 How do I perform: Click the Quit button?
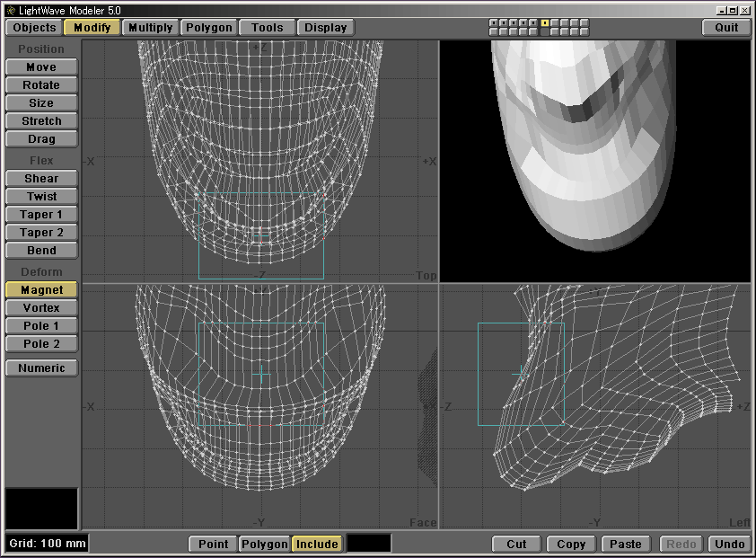point(726,28)
